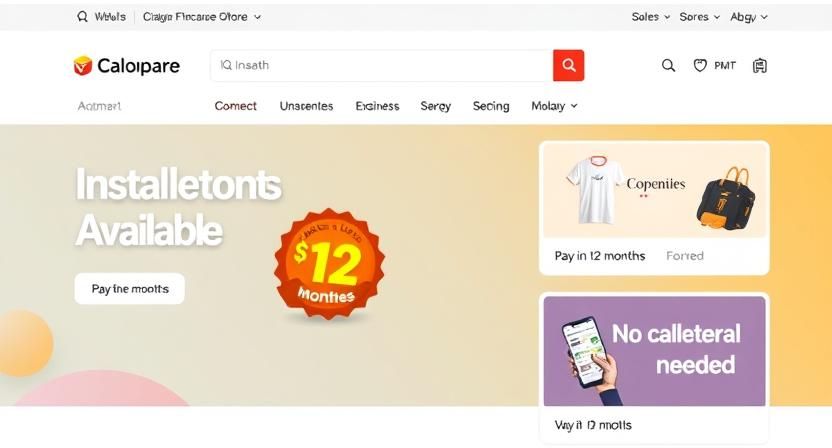Click the magnifier icon in header right
The width and height of the screenshot is (832, 448).
(668, 65)
